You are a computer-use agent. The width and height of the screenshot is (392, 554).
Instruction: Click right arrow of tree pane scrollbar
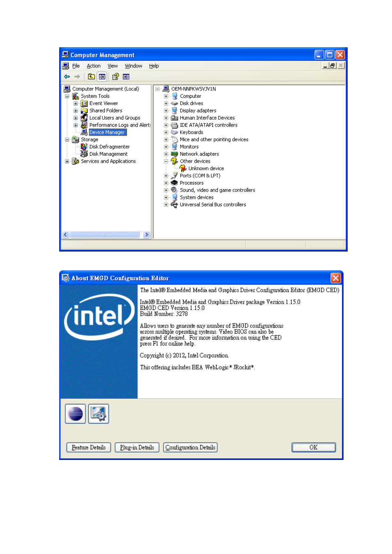point(147,235)
